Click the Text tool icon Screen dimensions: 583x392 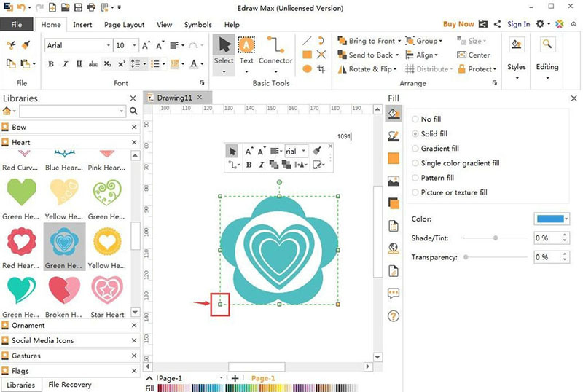click(x=246, y=46)
